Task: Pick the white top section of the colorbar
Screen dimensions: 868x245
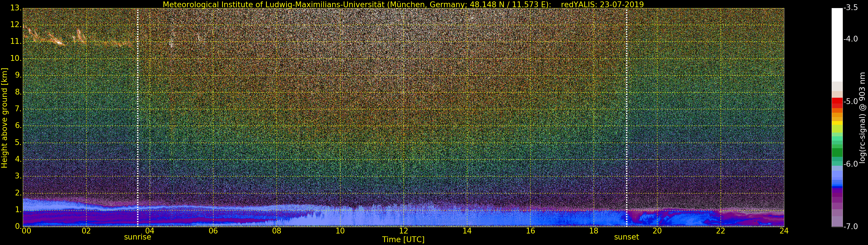Action: [x=837, y=44]
